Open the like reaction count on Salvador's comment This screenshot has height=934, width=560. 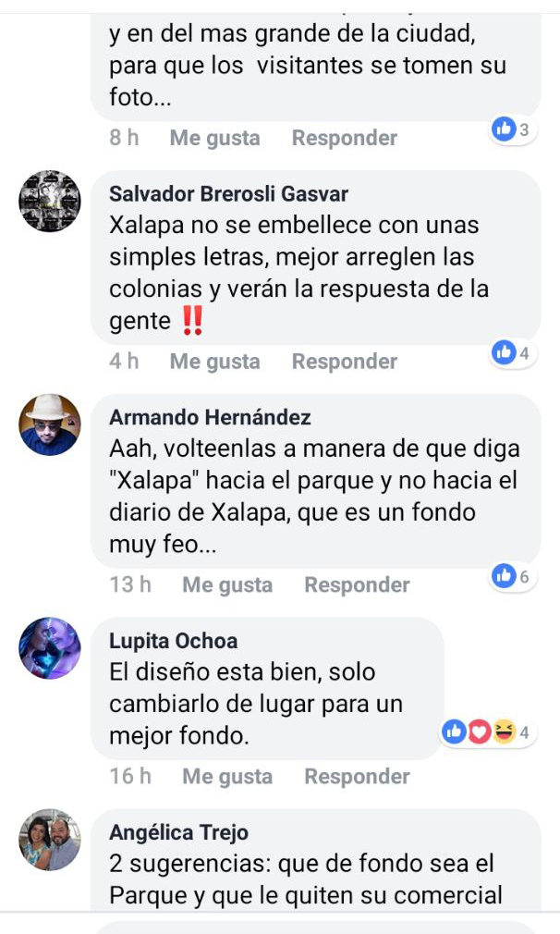(512, 352)
